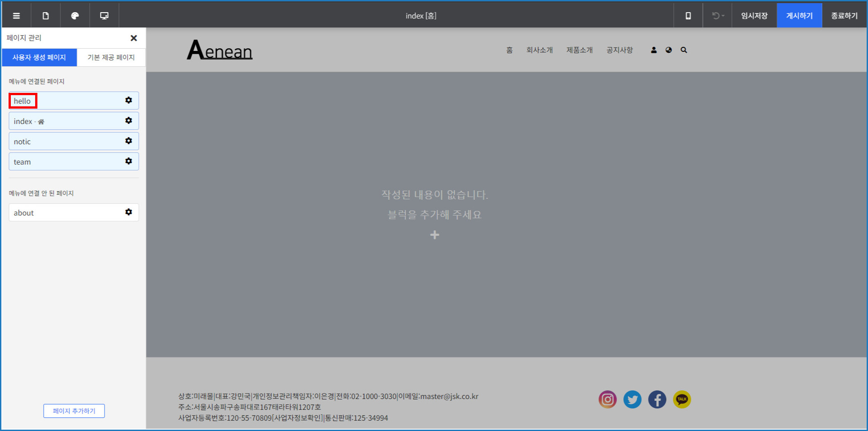The width and height of the screenshot is (868, 431).
Task: Open settings gear for hello page
Action: (128, 100)
